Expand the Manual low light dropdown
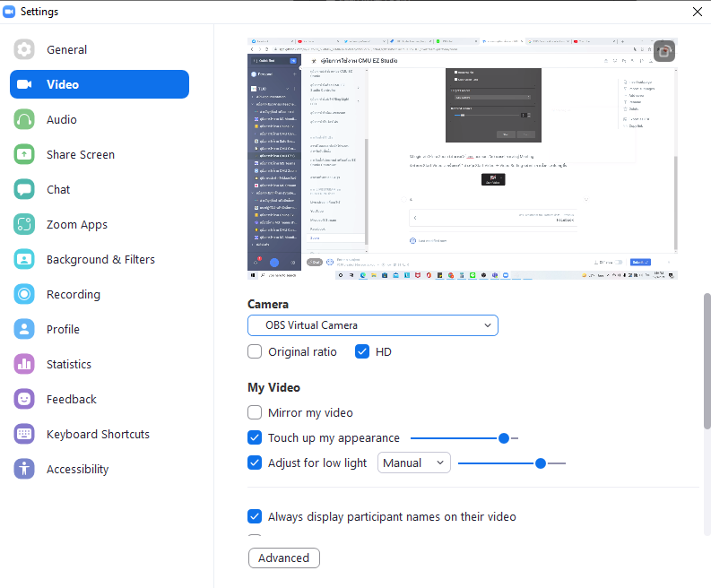711x588 pixels. [x=414, y=463]
